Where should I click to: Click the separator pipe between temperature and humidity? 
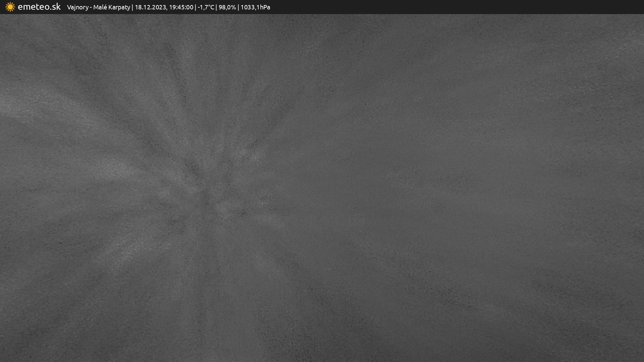coord(216,7)
